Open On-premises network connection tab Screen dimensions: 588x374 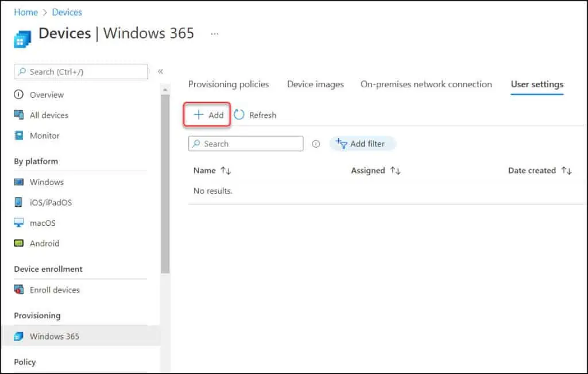[x=426, y=84]
